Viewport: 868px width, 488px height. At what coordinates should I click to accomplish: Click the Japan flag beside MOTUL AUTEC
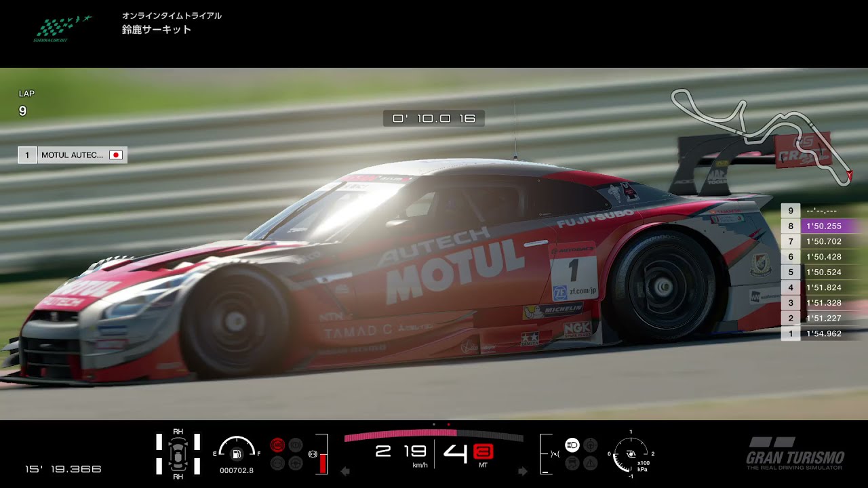(116, 155)
